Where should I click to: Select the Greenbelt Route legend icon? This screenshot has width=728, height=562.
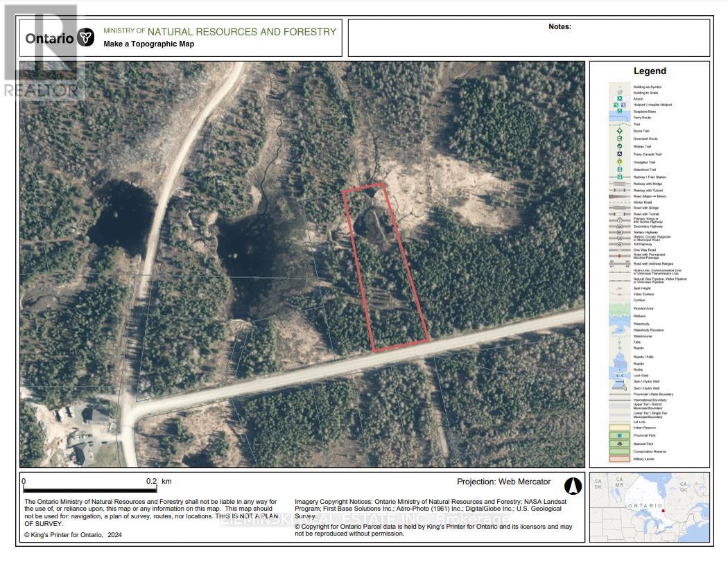(x=620, y=139)
